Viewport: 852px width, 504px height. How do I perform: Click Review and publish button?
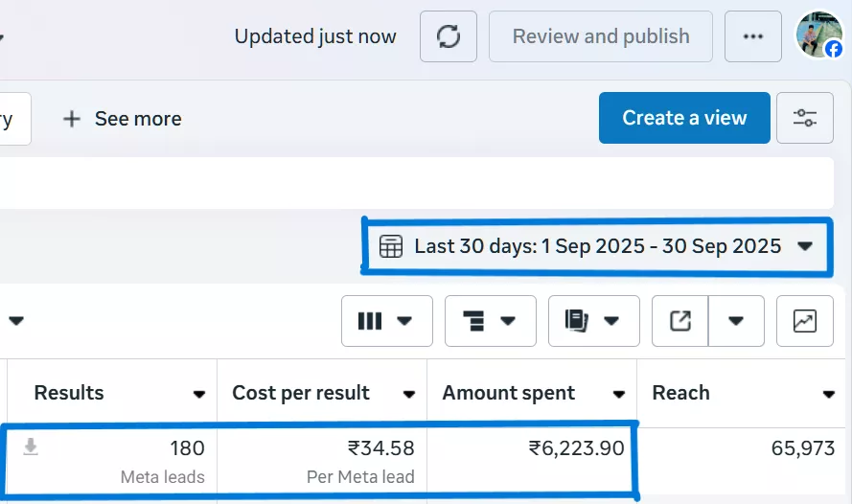[601, 37]
